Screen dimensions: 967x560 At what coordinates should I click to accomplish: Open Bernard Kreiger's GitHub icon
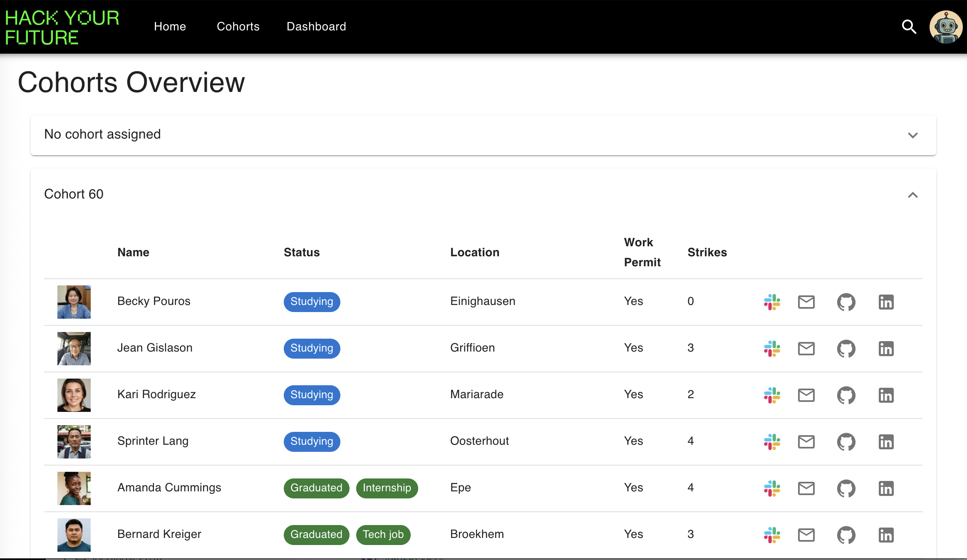tap(846, 535)
